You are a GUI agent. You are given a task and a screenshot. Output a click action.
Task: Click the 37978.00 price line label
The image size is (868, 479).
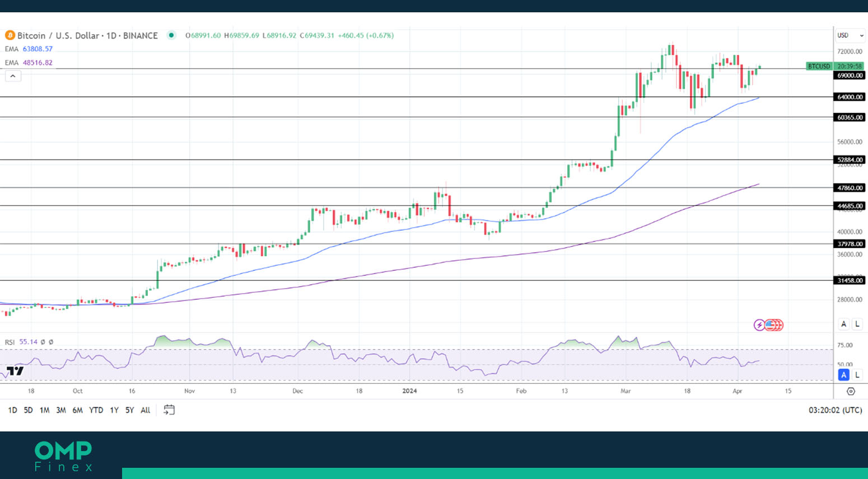pyautogui.click(x=850, y=244)
